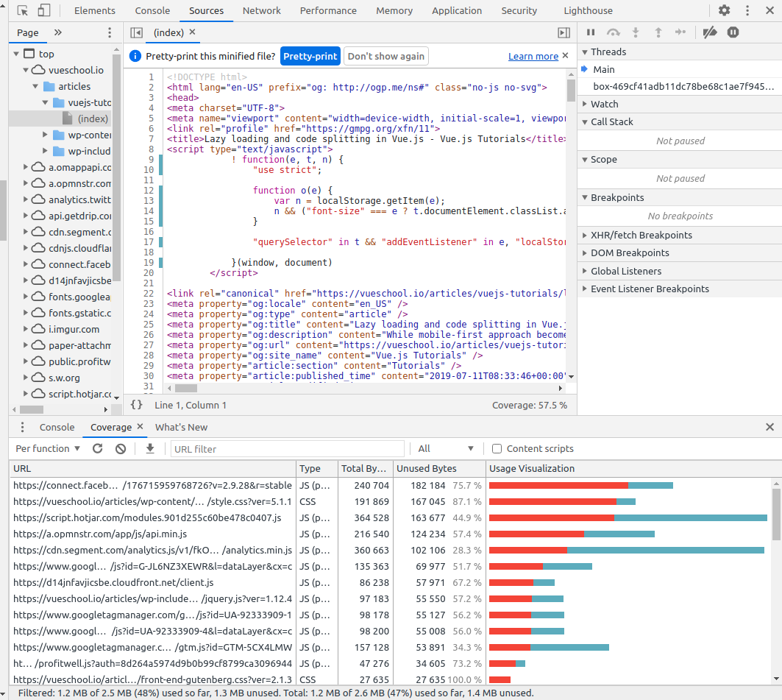The height and width of the screenshot is (700, 782).
Task: Switch to the Network tab
Action: tap(261, 10)
